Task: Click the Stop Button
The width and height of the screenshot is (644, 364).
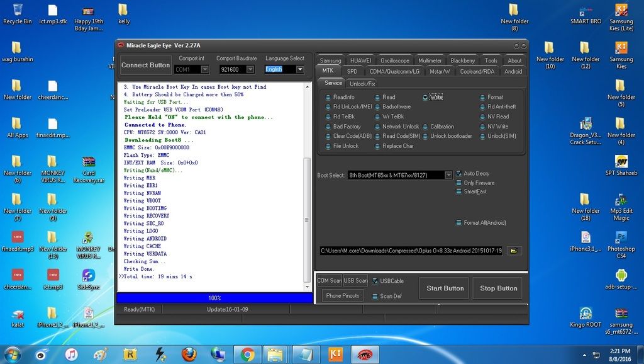Action: pyautogui.click(x=498, y=288)
